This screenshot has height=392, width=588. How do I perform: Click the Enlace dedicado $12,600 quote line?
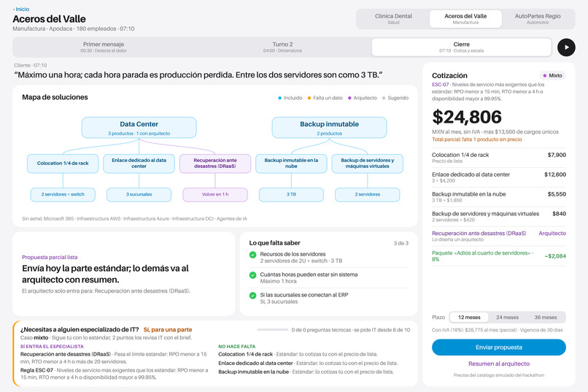pos(499,177)
